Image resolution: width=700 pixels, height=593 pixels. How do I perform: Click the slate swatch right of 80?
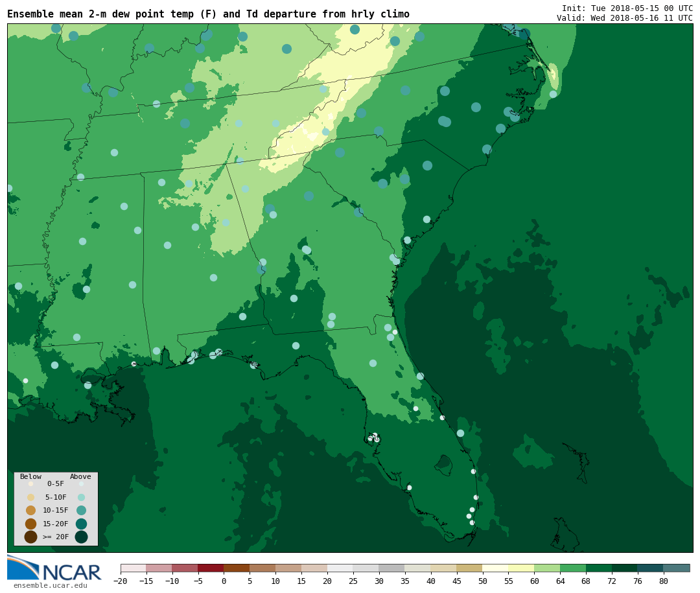(x=677, y=568)
